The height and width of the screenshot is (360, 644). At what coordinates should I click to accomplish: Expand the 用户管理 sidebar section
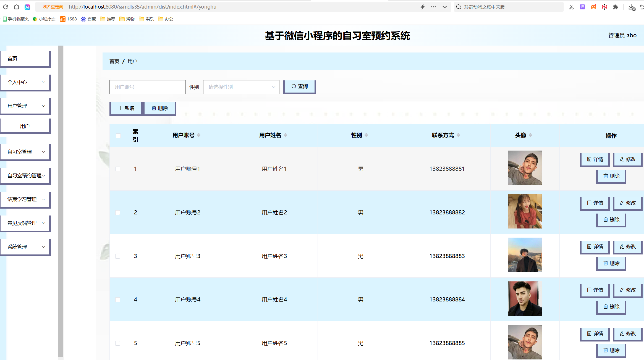click(x=25, y=106)
